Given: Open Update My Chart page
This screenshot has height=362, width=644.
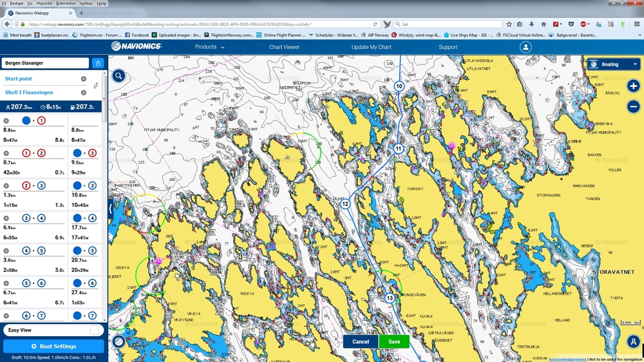Looking at the screenshot, I should (x=372, y=47).
